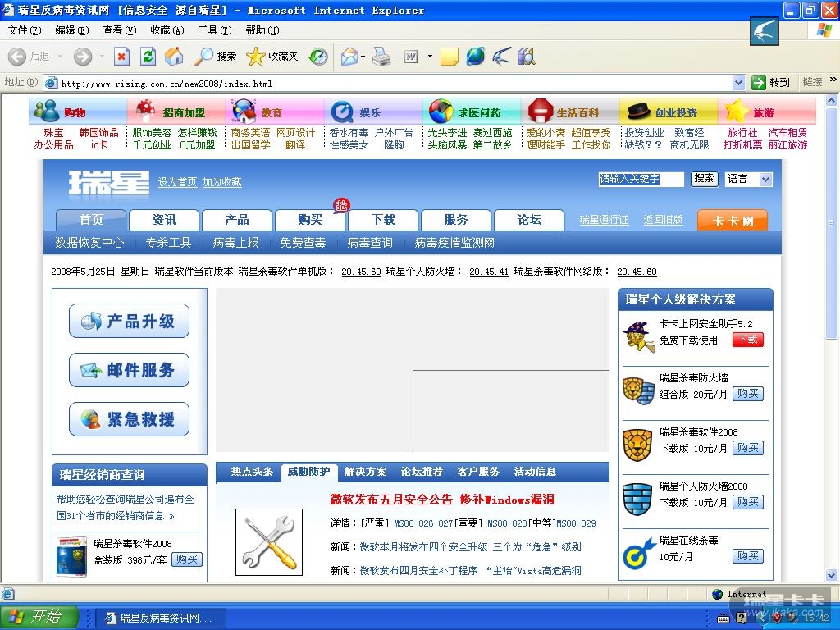This screenshot has width=840, height=630.
Task: Click the blue brick firewall 2008 icon
Action: pyautogui.click(x=637, y=499)
